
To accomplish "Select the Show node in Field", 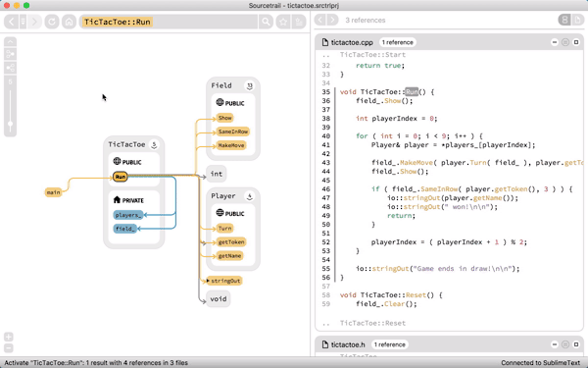I will click(225, 118).
